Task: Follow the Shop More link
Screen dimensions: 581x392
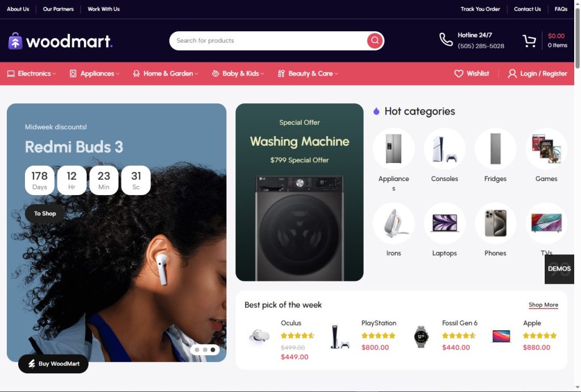Action: pyautogui.click(x=543, y=305)
